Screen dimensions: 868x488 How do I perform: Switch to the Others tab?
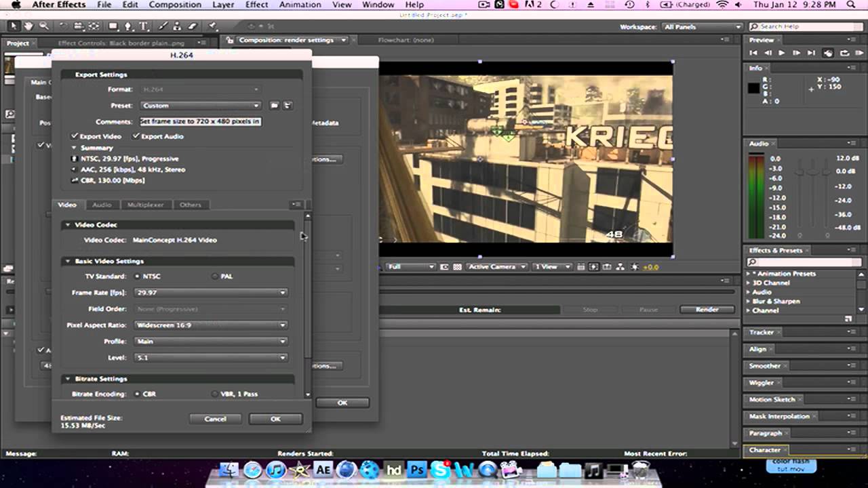191,205
